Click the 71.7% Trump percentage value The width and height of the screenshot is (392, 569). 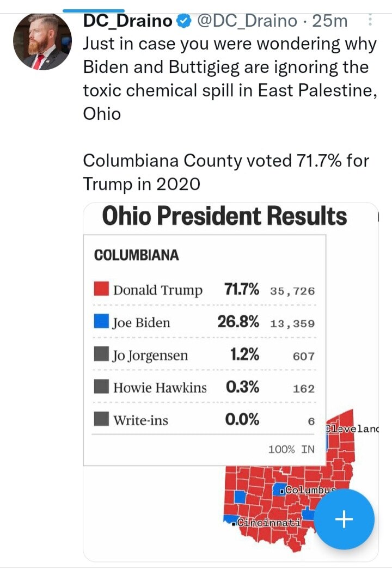coord(242,289)
